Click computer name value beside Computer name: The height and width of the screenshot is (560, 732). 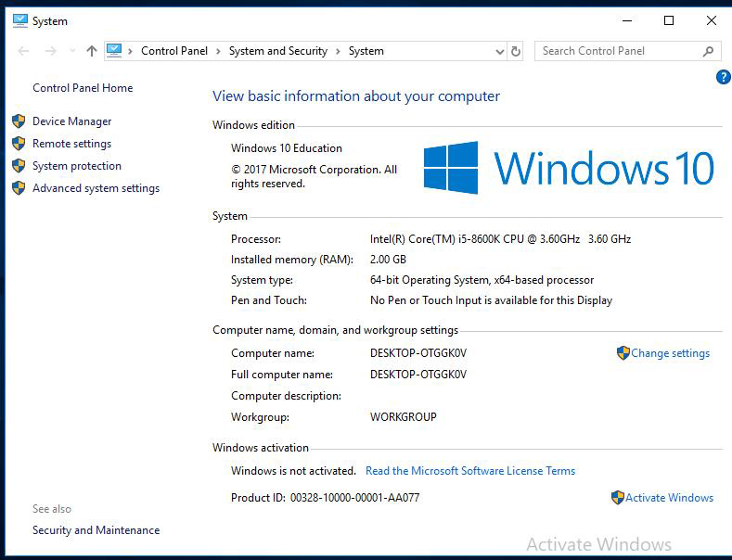(x=418, y=353)
